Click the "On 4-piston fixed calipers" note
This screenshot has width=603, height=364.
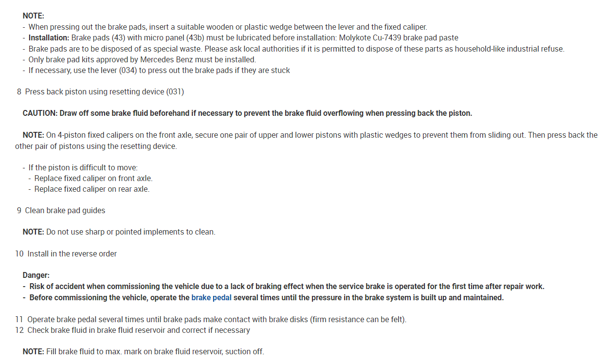321,135
